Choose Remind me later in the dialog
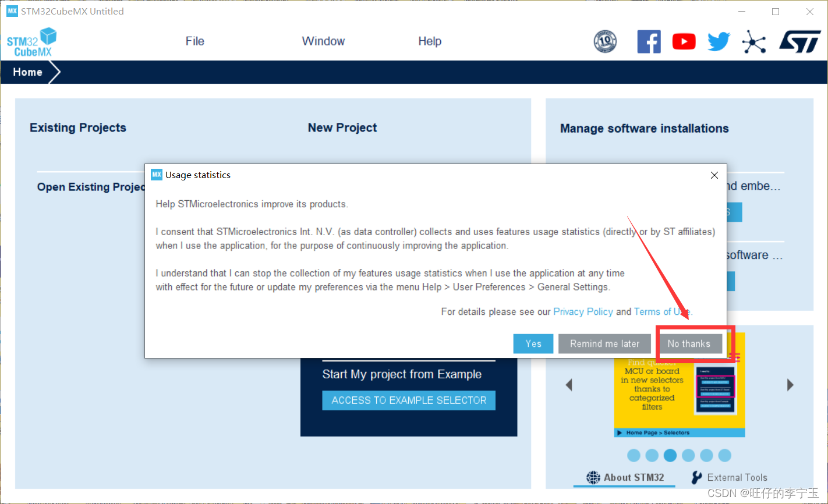 point(605,343)
